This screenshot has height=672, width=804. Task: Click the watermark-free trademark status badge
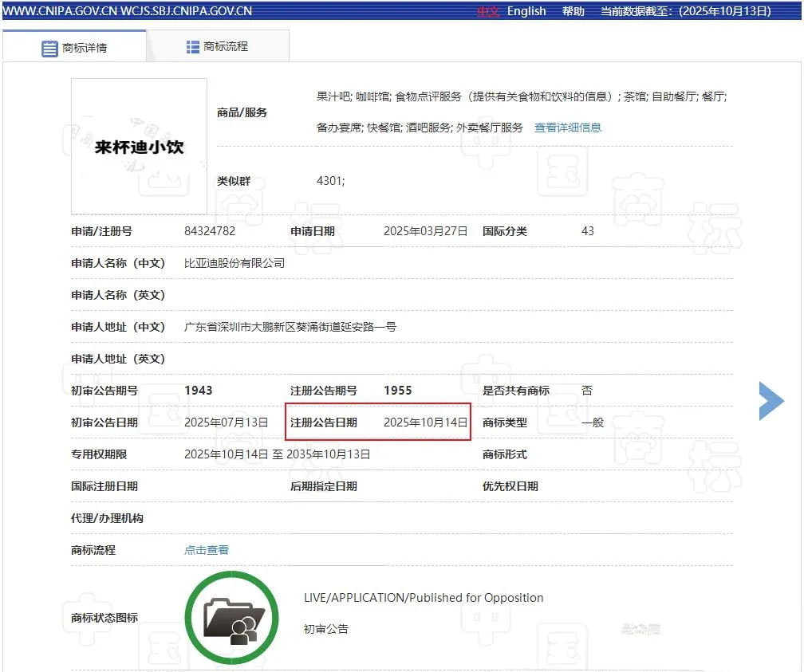coord(231,618)
